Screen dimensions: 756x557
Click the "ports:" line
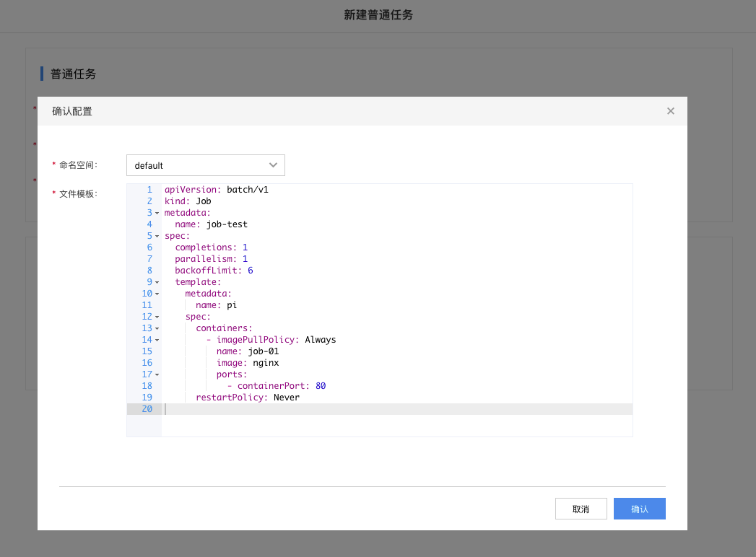(232, 375)
